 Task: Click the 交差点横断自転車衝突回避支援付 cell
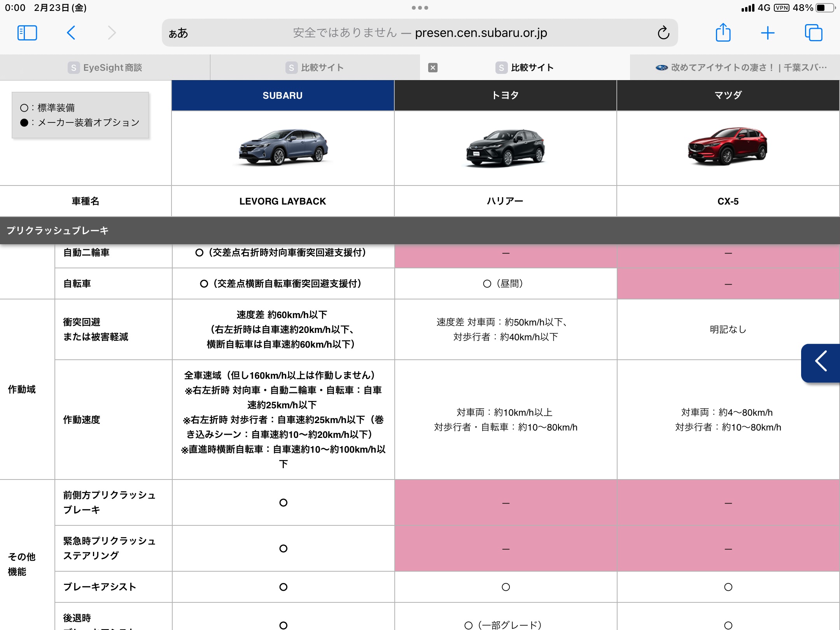[283, 284]
